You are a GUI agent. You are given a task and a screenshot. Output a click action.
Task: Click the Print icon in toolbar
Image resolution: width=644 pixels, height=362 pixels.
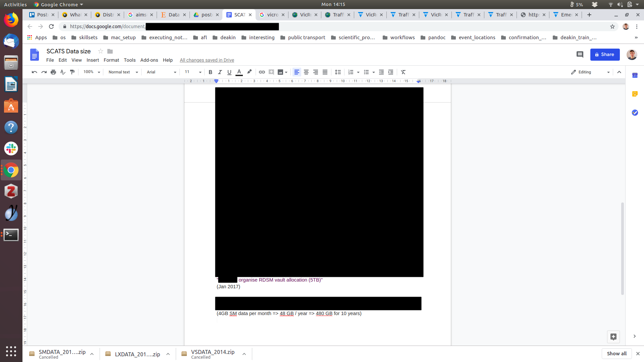53,72
